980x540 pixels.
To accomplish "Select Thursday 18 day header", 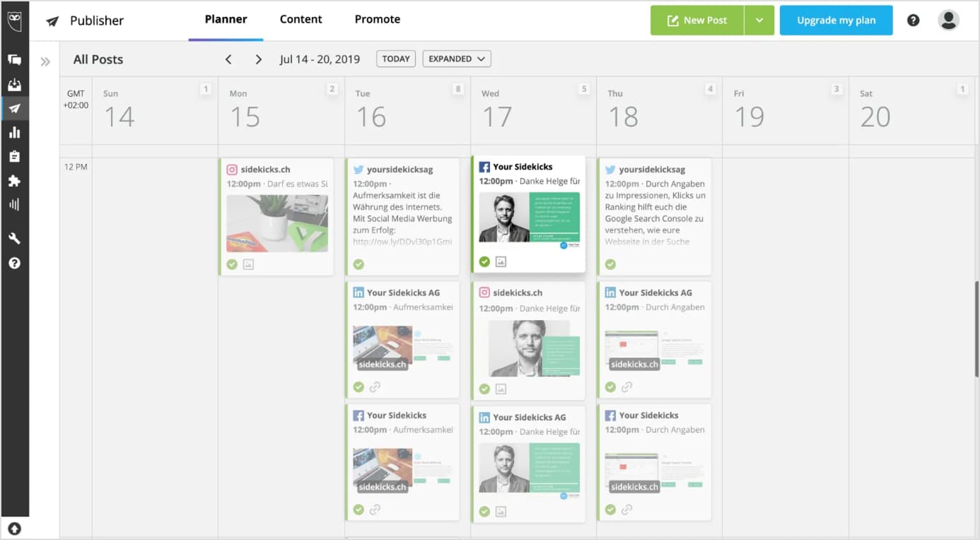I will [659, 110].
